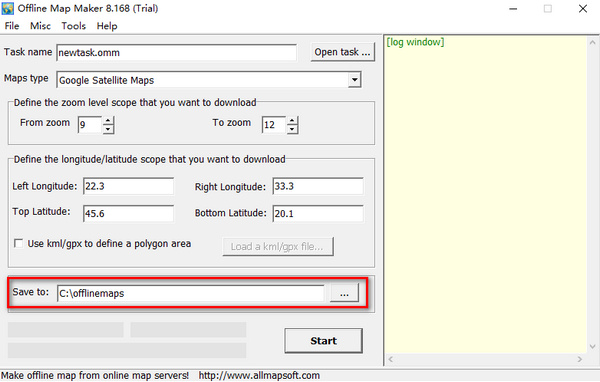The height and width of the screenshot is (382, 600).
Task: Click the To zoom value field
Action: 274,125
